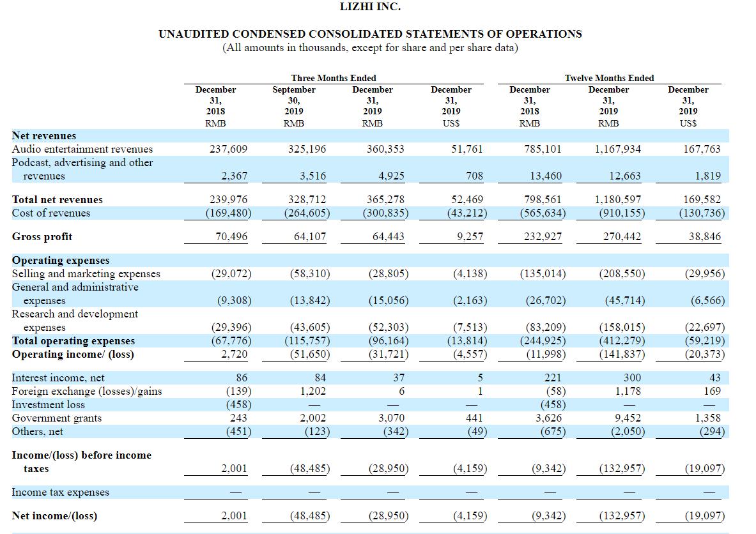
Task: Click the 'Total net revenues' row label
Action: pyautogui.click(x=58, y=200)
